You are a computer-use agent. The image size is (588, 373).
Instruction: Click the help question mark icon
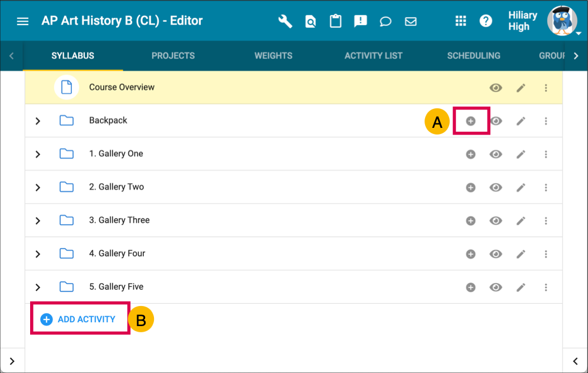coord(486,21)
